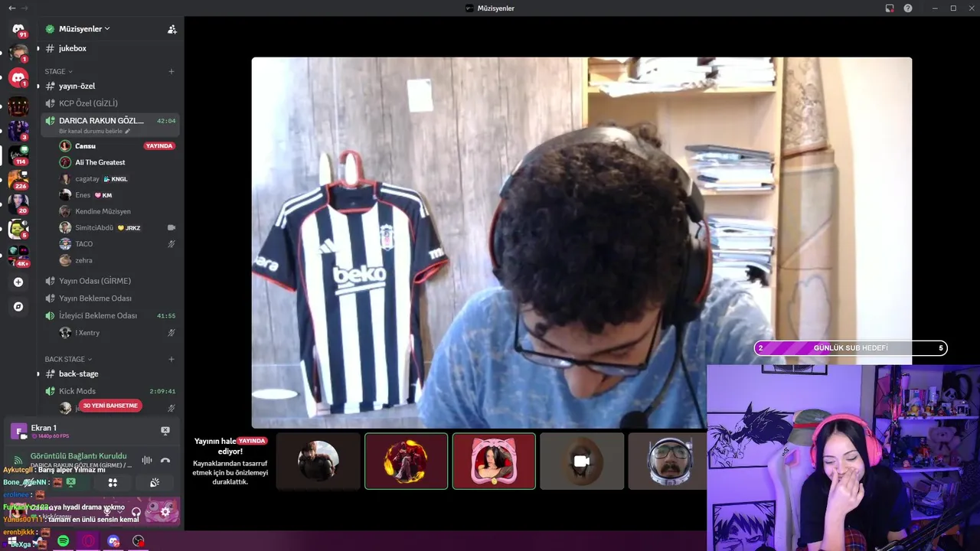The image size is (980, 551).
Task: Open OBS Studio from the taskbar
Action: pyautogui.click(x=138, y=541)
